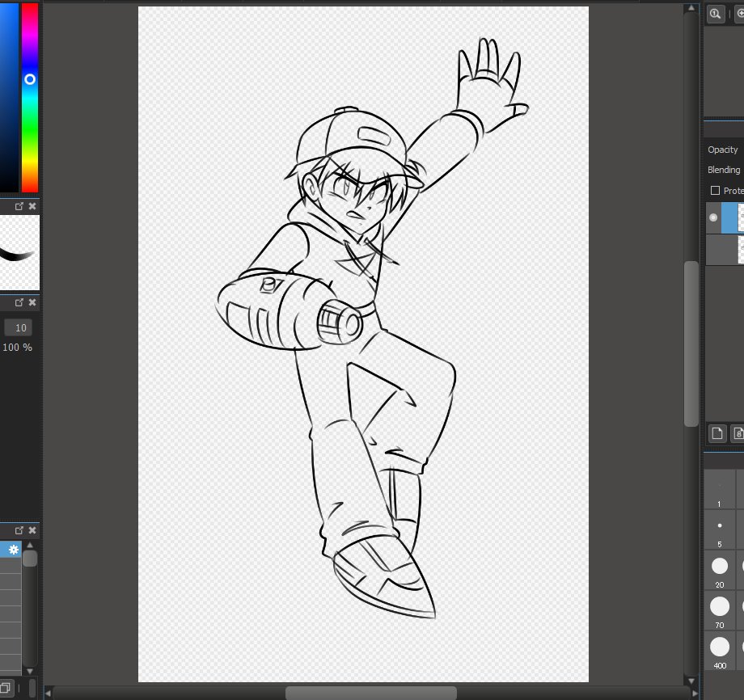Click the Blending label in layer panel

[724, 170]
